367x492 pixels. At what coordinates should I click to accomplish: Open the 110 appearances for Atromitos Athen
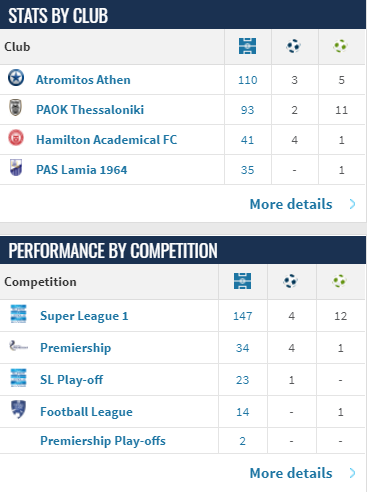(x=248, y=80)
